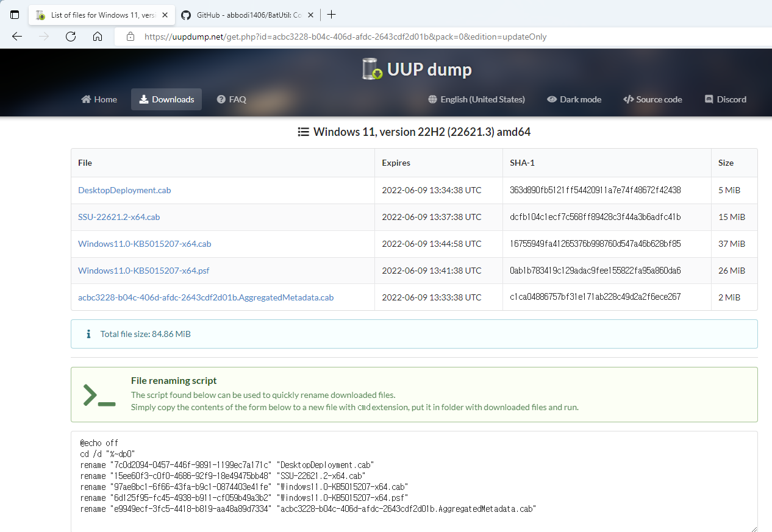Close the UUP dump list tab
Viewport: 772px width, 532px height.
pos(165,15)
